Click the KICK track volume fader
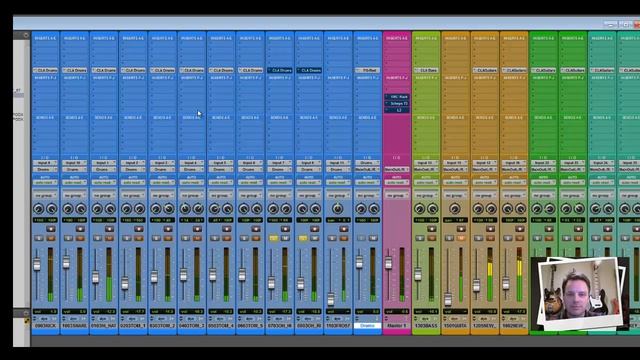This screenshot has height=360, width=640. 37,264
